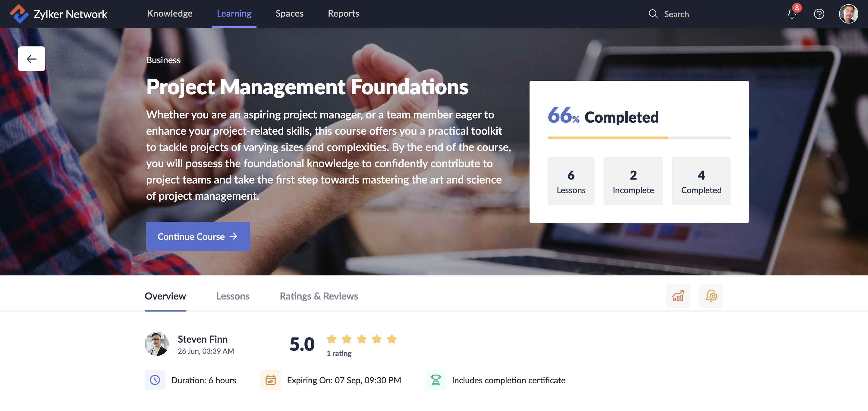Open course notification settings bell-gear icon

711,296
